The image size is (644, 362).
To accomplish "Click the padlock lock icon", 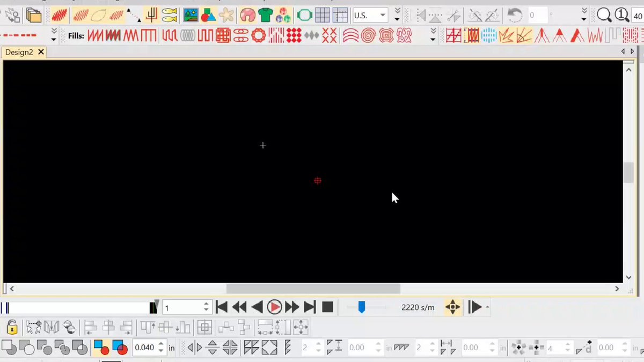I will coord(12,327).
